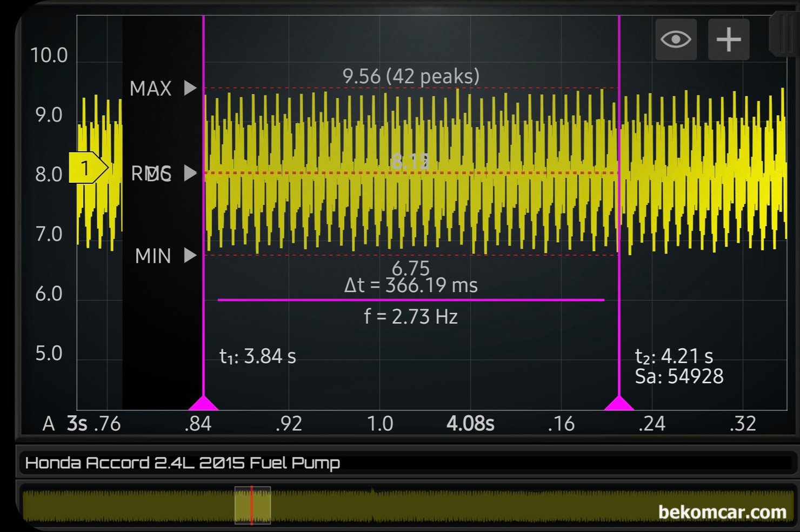Click the magenta delta time span line
This screenshot has height=532, width=800.
(x=411, y=300)
